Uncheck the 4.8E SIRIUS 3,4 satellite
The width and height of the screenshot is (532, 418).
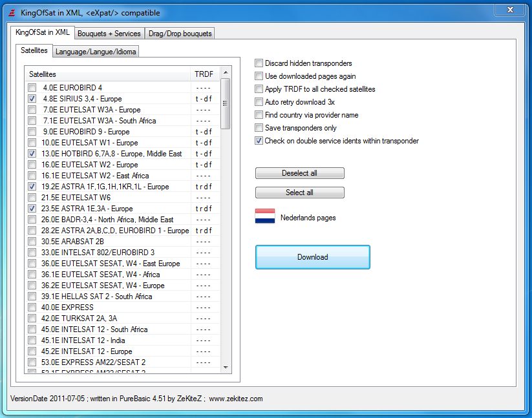32,99
